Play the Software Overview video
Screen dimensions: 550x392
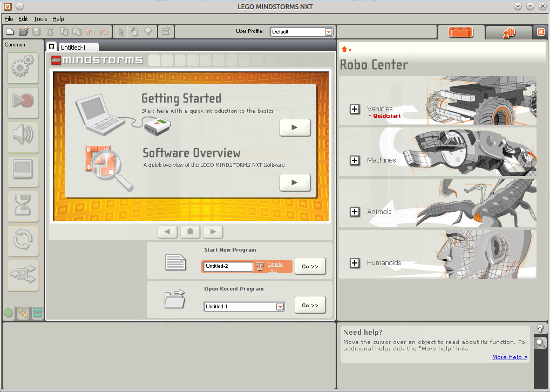coord(295,183)
